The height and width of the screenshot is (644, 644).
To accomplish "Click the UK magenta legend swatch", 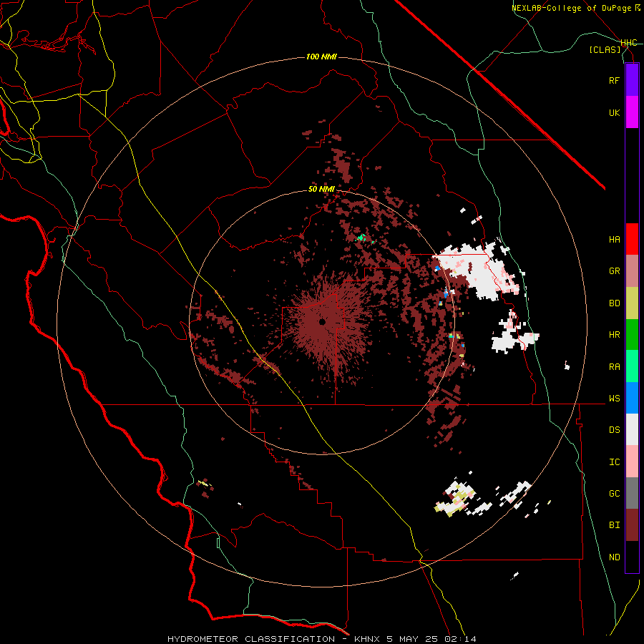I will click(632, 112).
